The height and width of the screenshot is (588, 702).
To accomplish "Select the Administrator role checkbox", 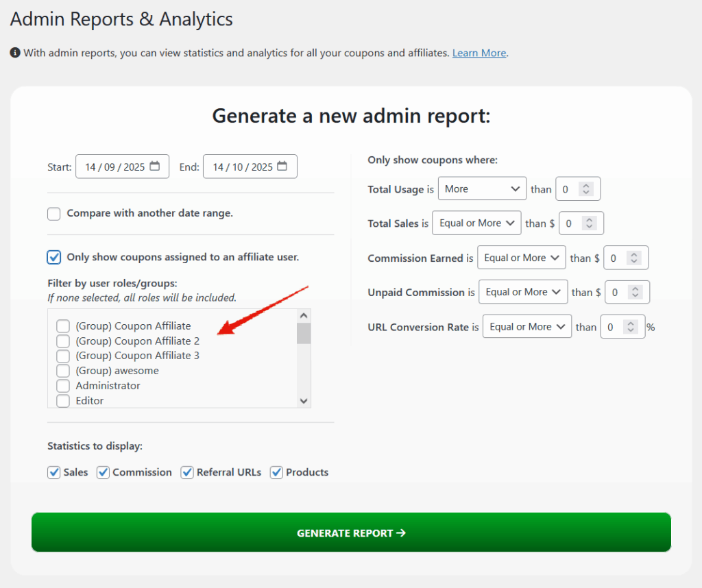I will 63,386.
